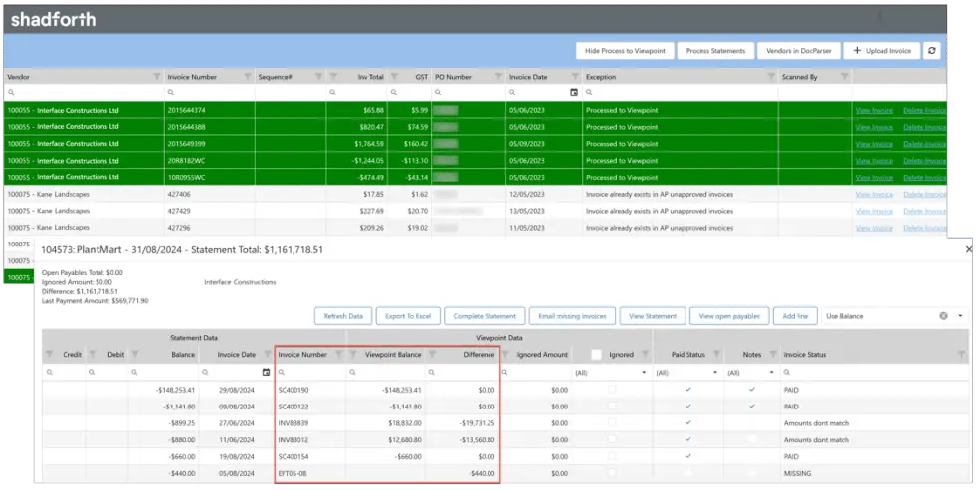The width and height of the screenshot is (980, 490).
Task: Open the Scanned By column filter icon
Action: tap(844, 77)
